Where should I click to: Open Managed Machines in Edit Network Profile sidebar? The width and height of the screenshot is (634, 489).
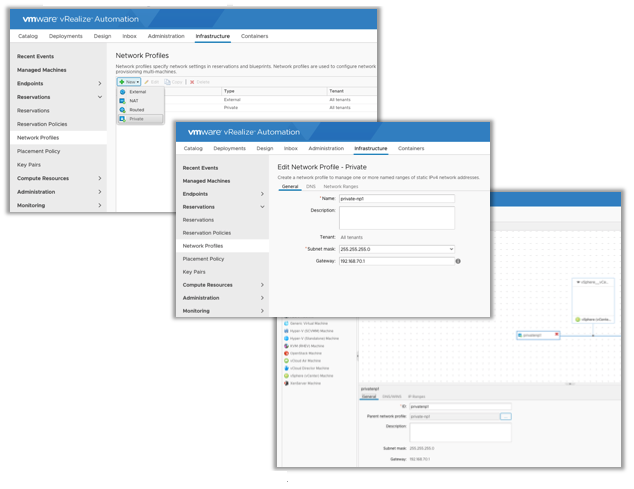[x=206, y=181]
